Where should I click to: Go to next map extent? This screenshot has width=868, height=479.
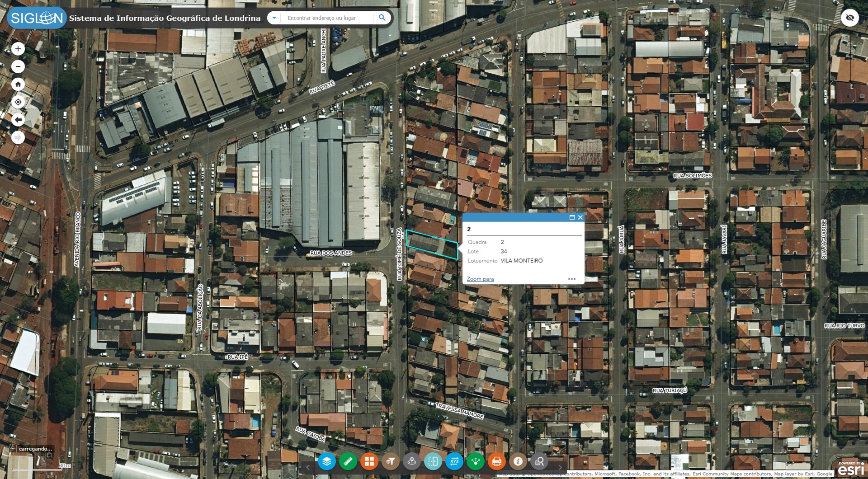tap(18, 137)
